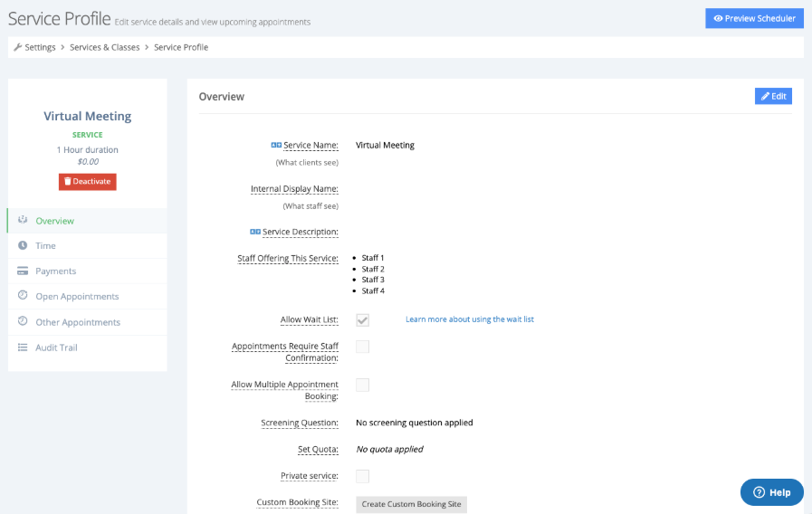Go to Services & Classes breadcrumb
The width and height of the screenshot is (812, 514).
coord(105,47)
